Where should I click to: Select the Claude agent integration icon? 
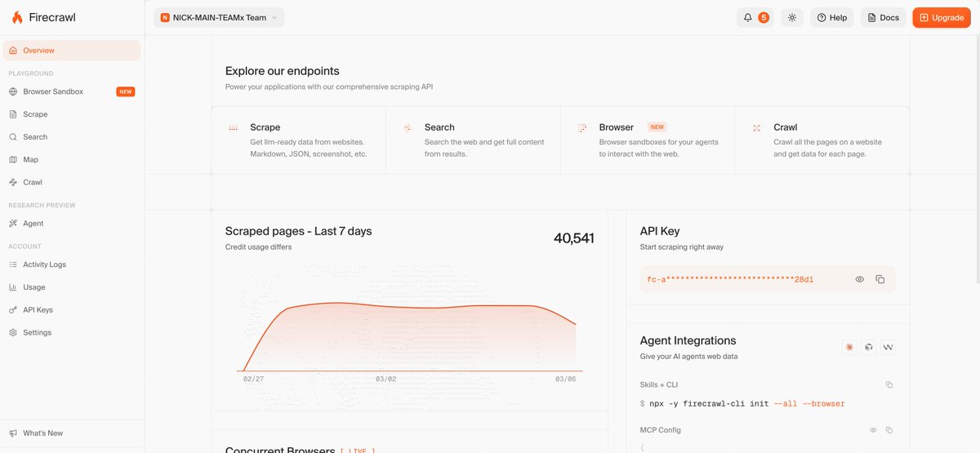(x=850, y=348)
